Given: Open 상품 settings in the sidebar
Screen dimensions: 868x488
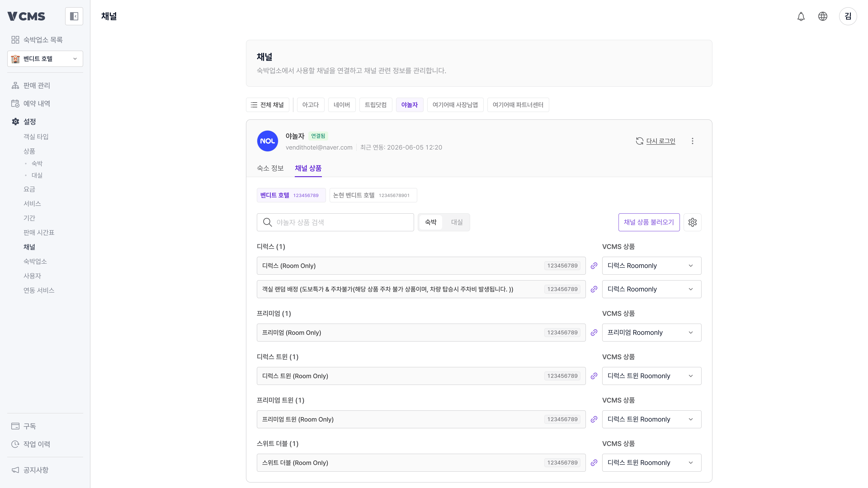Looking at the screenshot, I should coord(29,151).
